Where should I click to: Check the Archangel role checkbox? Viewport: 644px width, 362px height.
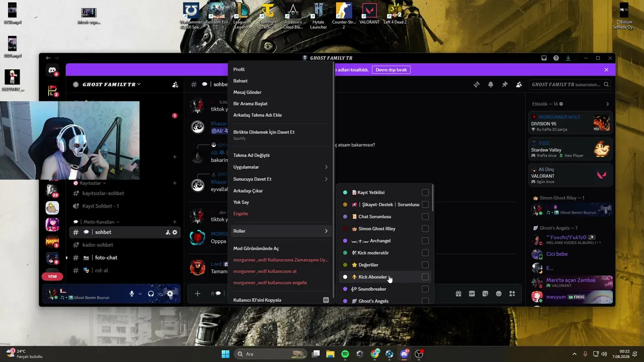(x=425, y=241)
